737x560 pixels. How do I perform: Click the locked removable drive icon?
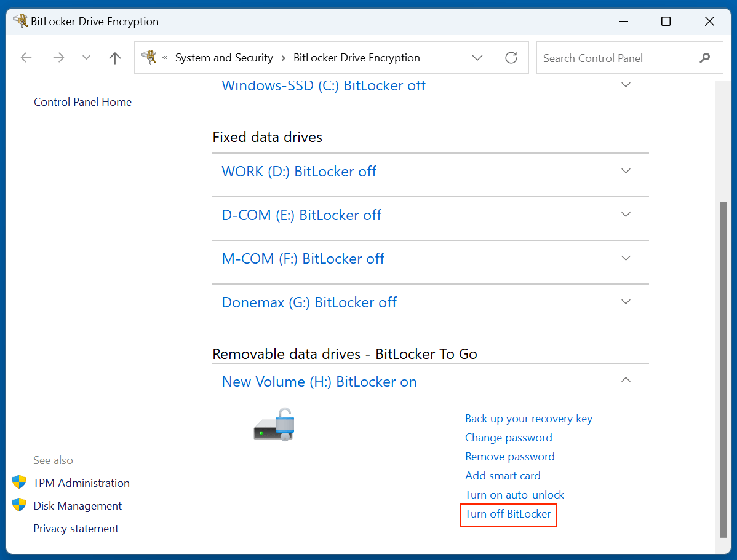tap(273, 424)
